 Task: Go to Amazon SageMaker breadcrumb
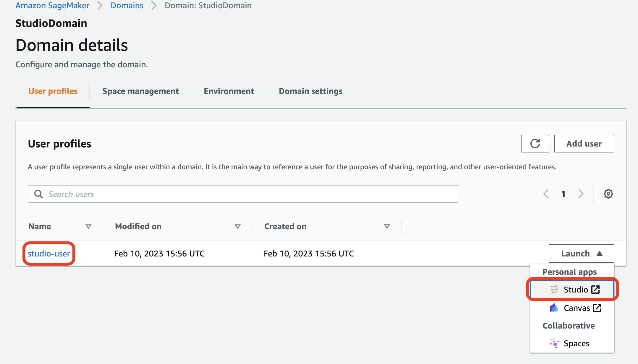(52, 5)
